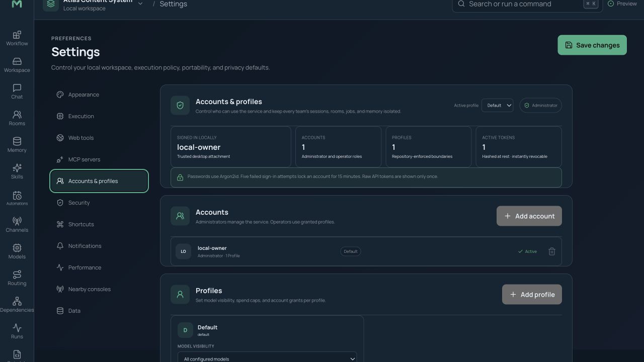Open the Workspace section
Image resolution: width=644 pixels, height=362 pixels.
[17, 65]
